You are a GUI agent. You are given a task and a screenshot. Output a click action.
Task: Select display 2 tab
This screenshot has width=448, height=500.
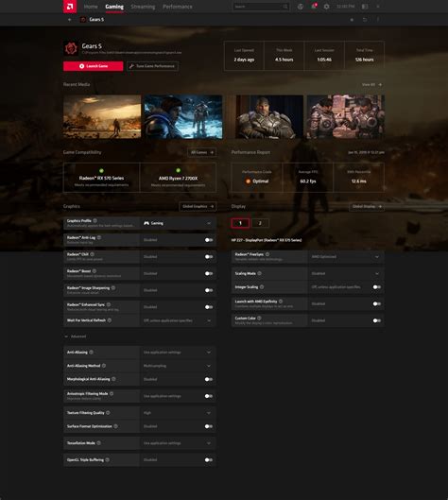(260, 223)
